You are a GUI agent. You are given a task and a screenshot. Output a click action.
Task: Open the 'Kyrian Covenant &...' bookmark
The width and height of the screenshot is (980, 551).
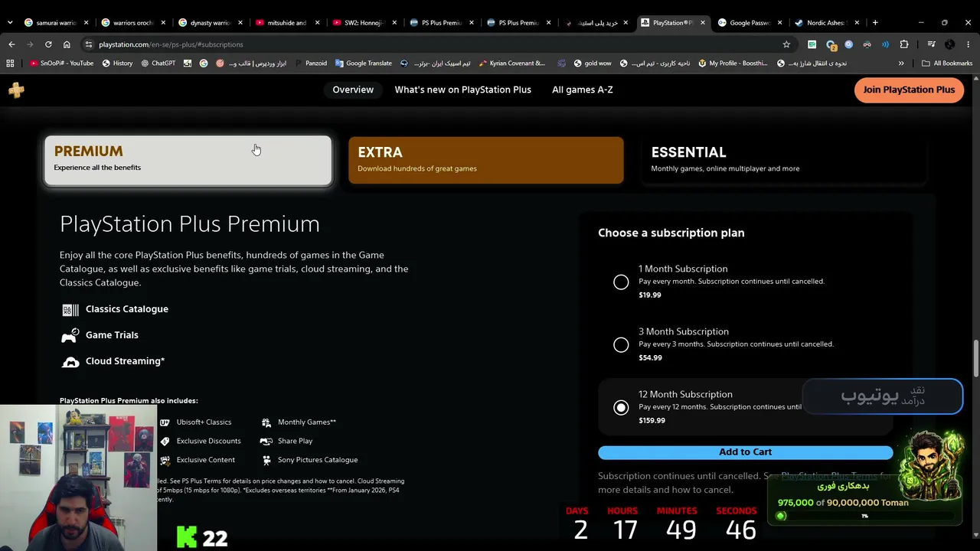tap(511, 64)
